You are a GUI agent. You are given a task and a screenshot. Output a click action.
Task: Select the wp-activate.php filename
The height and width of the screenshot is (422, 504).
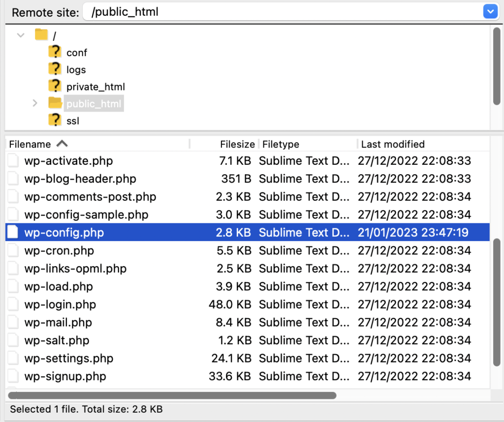68,161
